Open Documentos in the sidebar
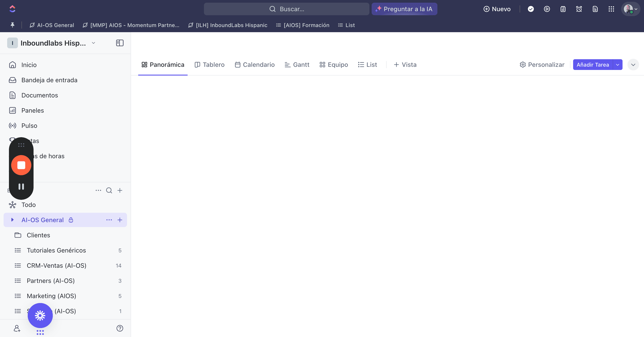This screenshot has width=644, height=337. [x=66, y=95]
